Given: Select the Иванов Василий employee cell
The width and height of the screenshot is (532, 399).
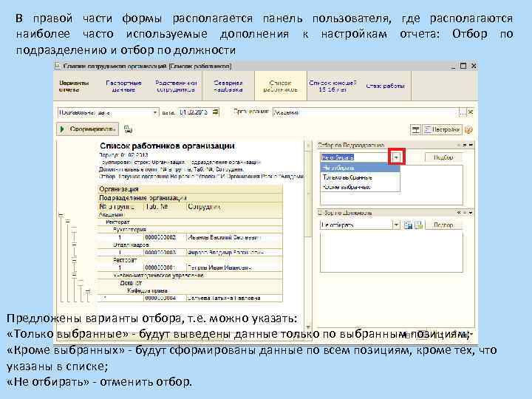Looking at the screenshot, I should coord(234,237).
